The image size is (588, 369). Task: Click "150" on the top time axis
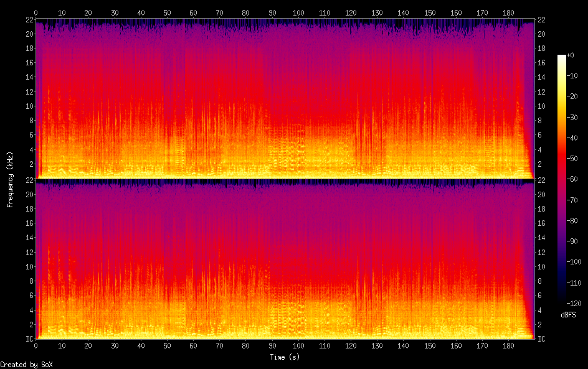coord(430,12)
